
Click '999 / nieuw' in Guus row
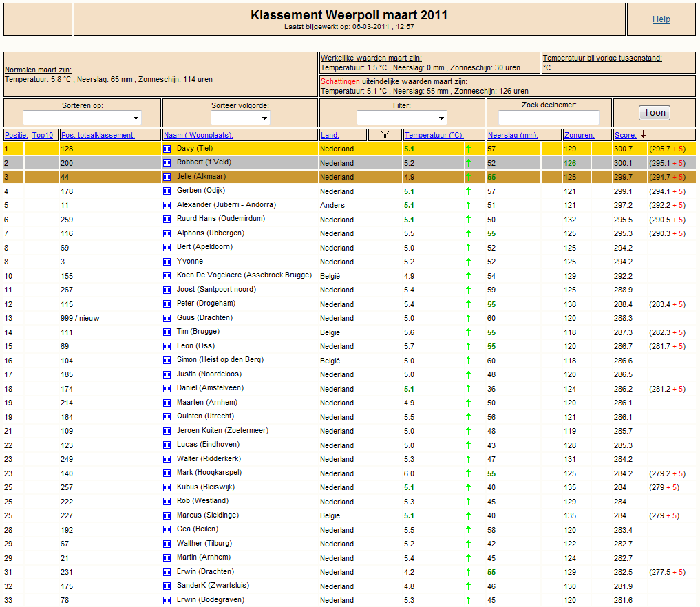[x=80, y=318]
